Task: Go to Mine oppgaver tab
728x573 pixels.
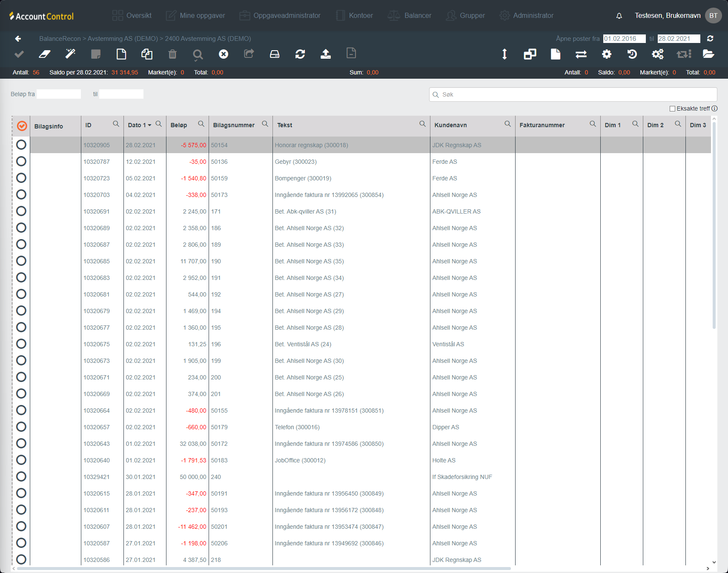Action: 195,16
